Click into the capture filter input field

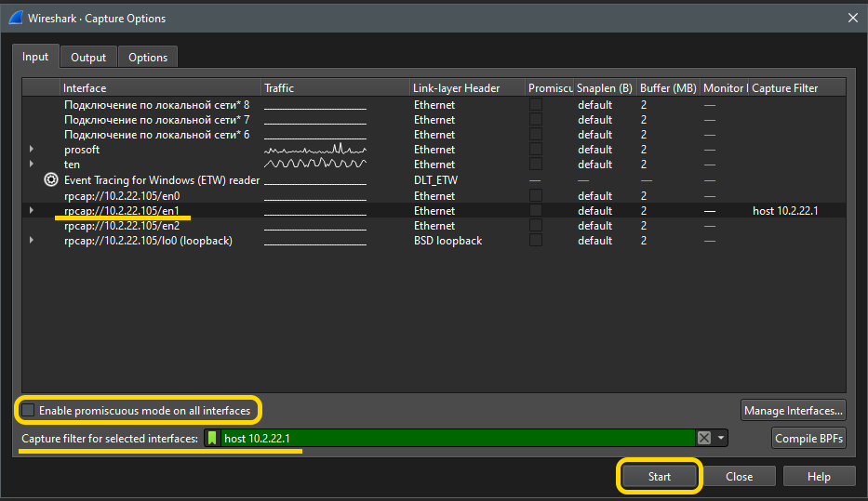(457, 438)
